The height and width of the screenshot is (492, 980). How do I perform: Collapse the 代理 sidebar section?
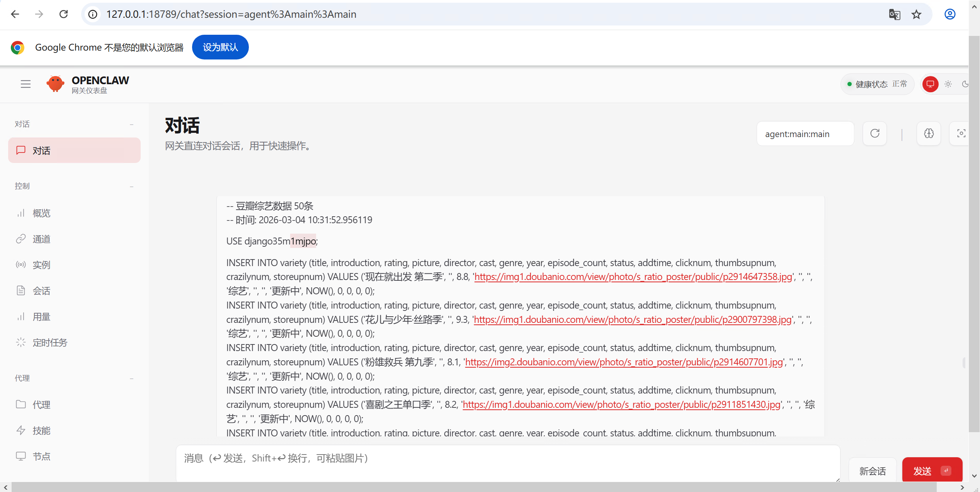(132, 378)
